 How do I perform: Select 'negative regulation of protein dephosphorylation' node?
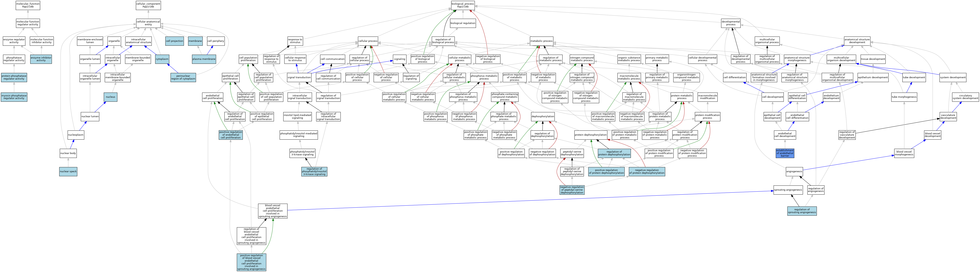647,171
